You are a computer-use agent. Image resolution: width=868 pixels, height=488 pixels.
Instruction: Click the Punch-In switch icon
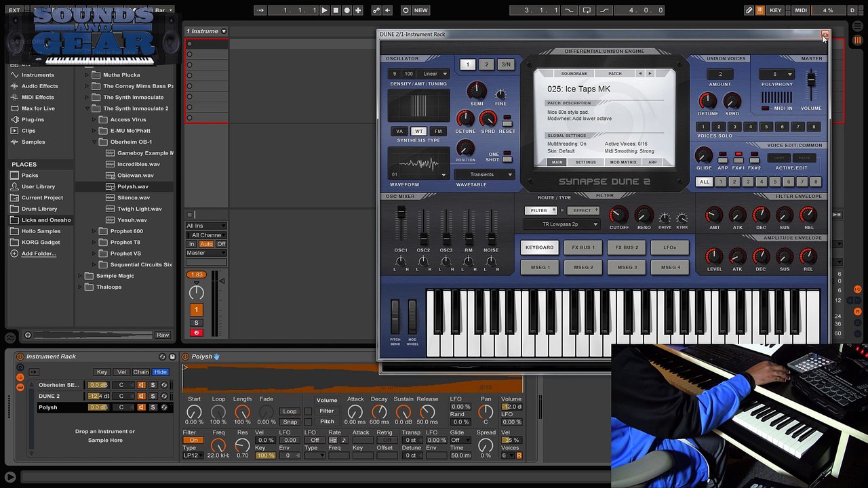pos(569,10)
